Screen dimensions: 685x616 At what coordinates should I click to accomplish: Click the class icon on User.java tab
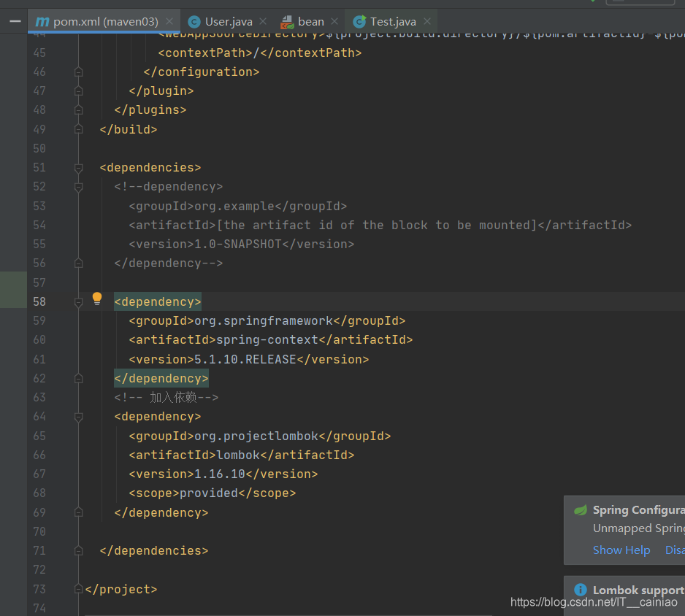pyautogui.click(x=194, y=22)
